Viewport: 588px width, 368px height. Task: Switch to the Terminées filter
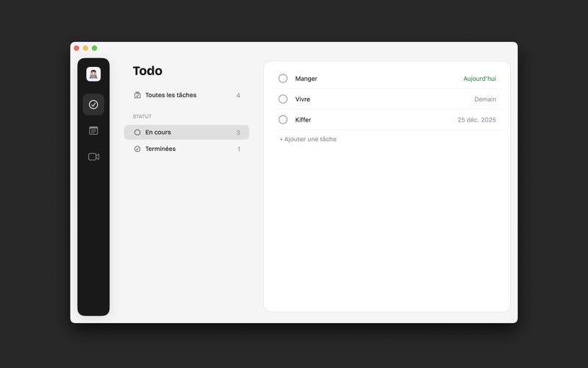click(187, 149)
